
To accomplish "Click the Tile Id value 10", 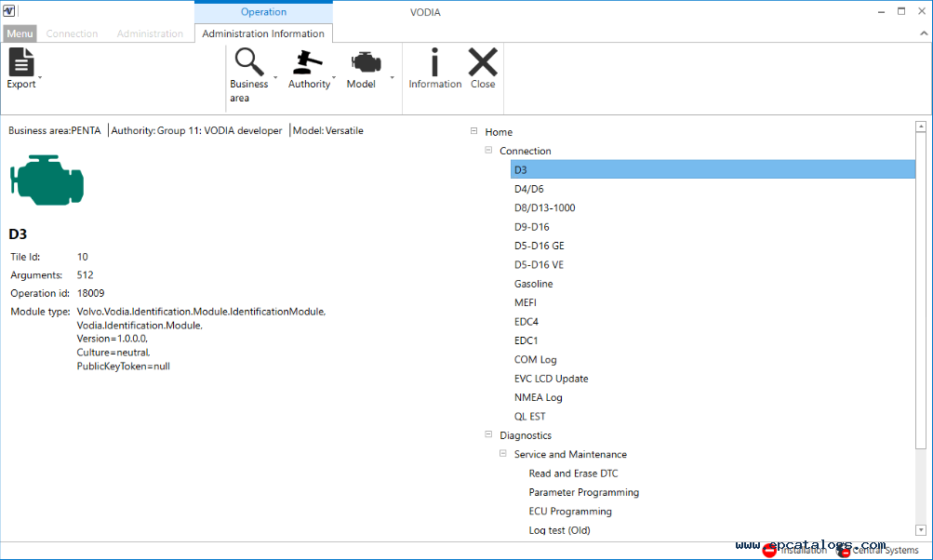I will click(82, 257).
